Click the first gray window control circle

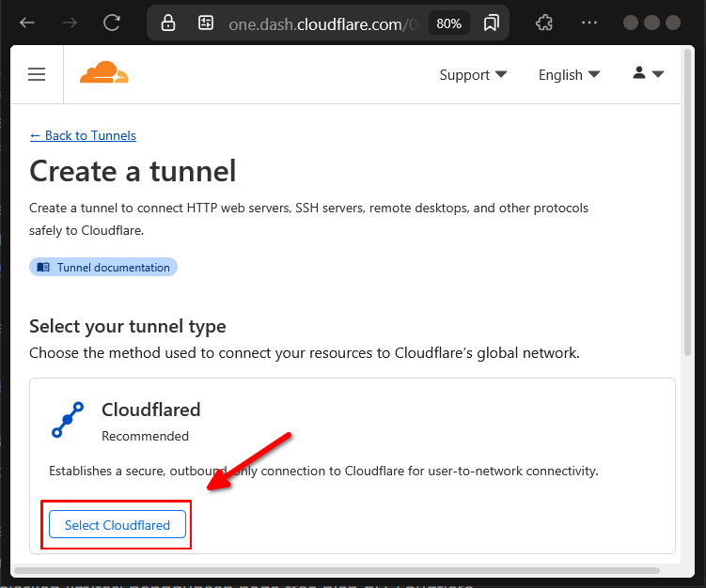click(x=631, y=23)
